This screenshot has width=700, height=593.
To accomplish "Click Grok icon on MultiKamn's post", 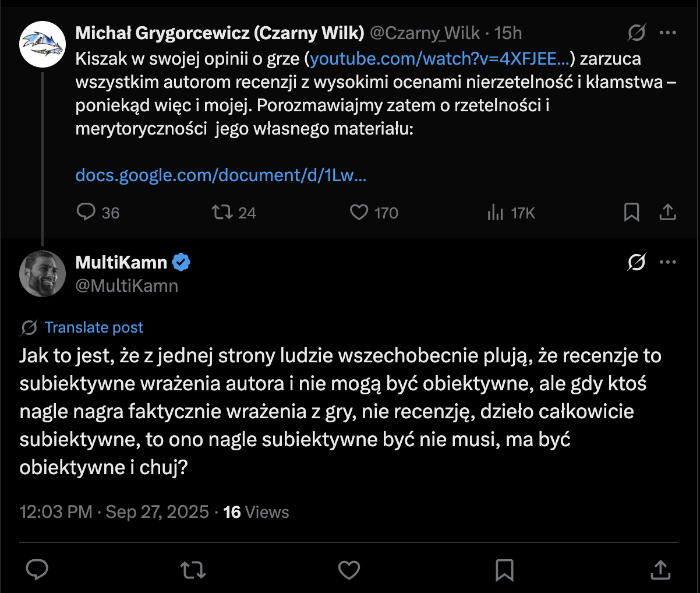I will tap(636, 263).
